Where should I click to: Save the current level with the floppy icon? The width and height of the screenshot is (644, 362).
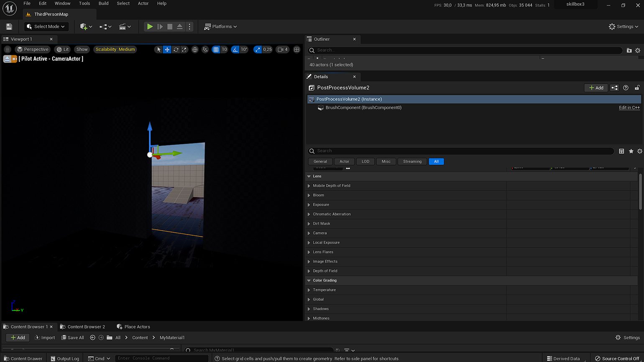pos(9,26)
